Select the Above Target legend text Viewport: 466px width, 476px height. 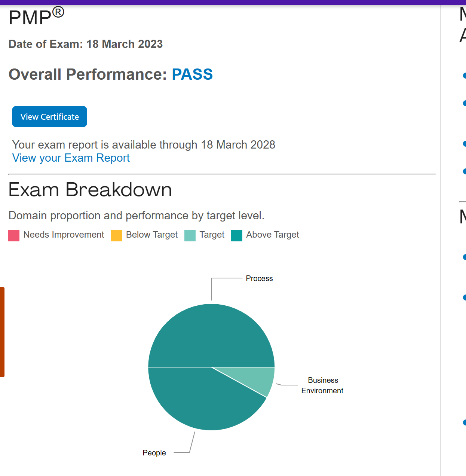click(273, 235)
